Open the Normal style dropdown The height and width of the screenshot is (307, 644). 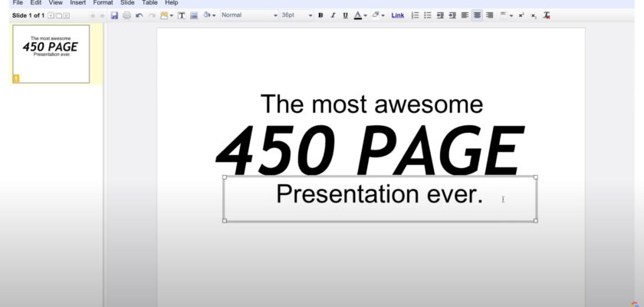(249, 15)
